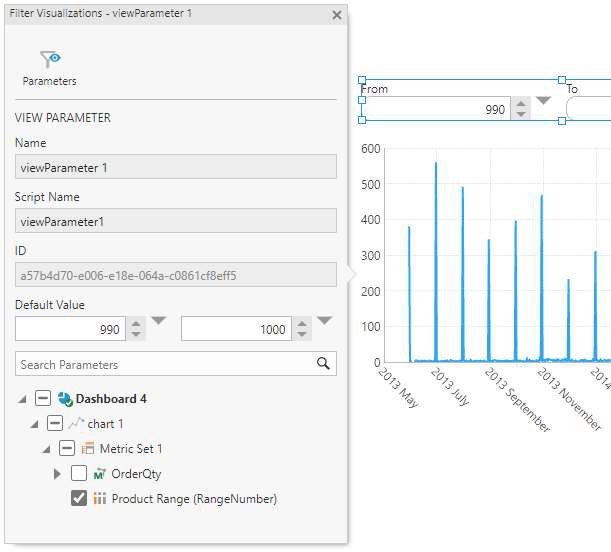Close the Filter Visualizations panel
The height and width of the screenshot is (552, 611).
(337, 15)
